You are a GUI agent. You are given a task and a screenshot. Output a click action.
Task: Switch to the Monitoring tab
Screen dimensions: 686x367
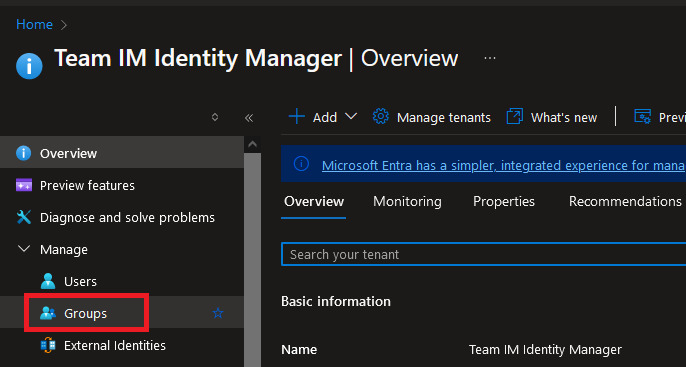point(407,202)
